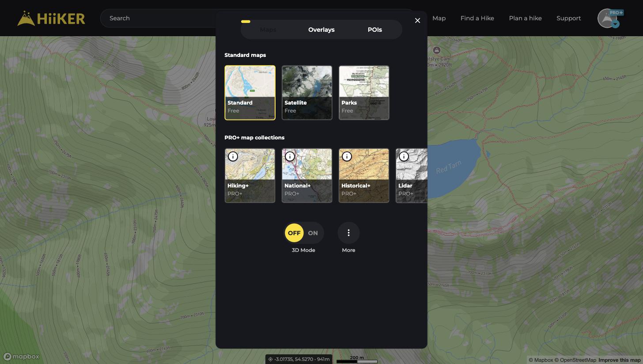This screenshot has width=643, height=364.
Task: Select the Parks map thumbnail
Action: pyautogui.click(x=364, y=93)
